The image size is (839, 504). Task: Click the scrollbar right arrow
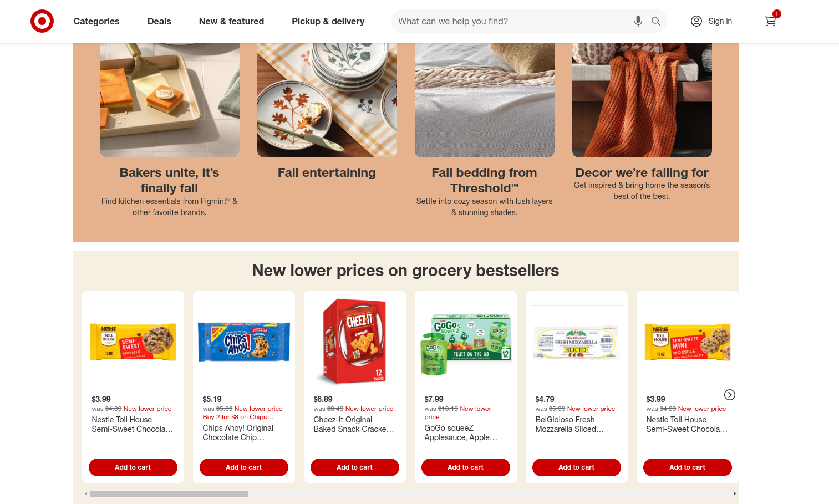click(x=735, y=493)
